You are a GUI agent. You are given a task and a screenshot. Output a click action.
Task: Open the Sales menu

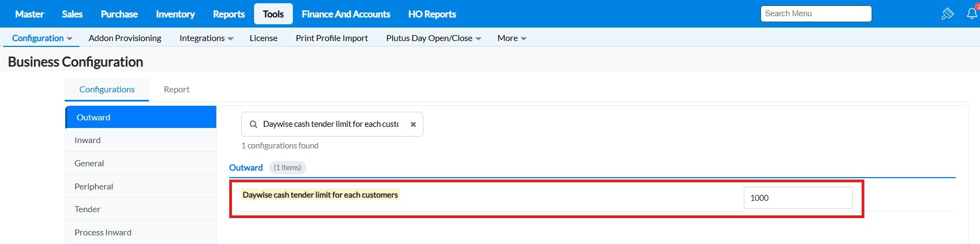point(72,14)
